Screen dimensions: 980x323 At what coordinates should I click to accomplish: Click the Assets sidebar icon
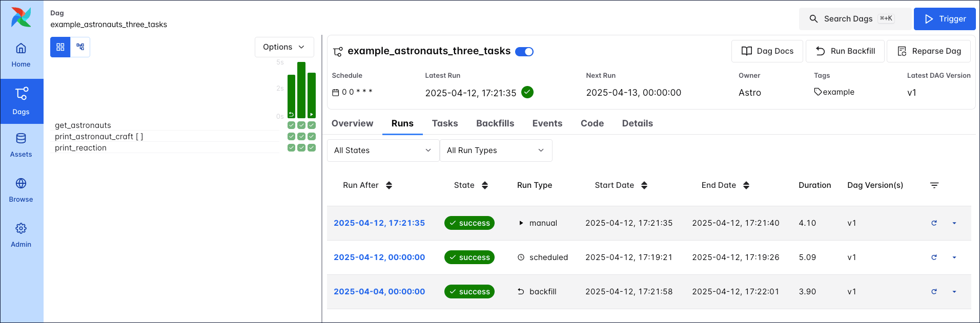[21, 145]
